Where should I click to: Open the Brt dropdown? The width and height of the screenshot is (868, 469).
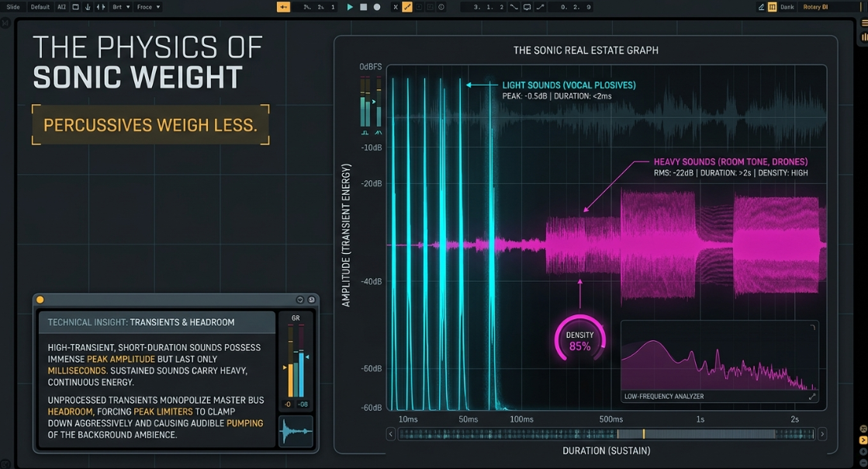(121, 7)
